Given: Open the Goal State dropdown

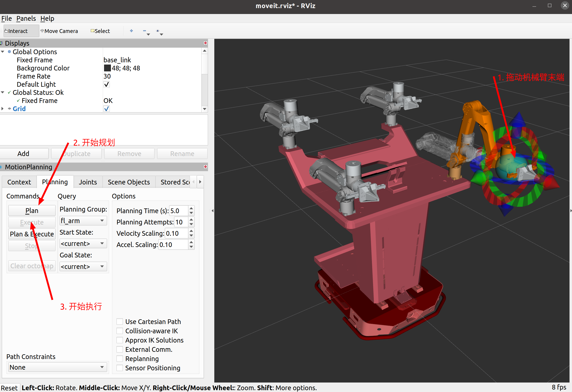Looking at the screenshot, I should 83,266.
